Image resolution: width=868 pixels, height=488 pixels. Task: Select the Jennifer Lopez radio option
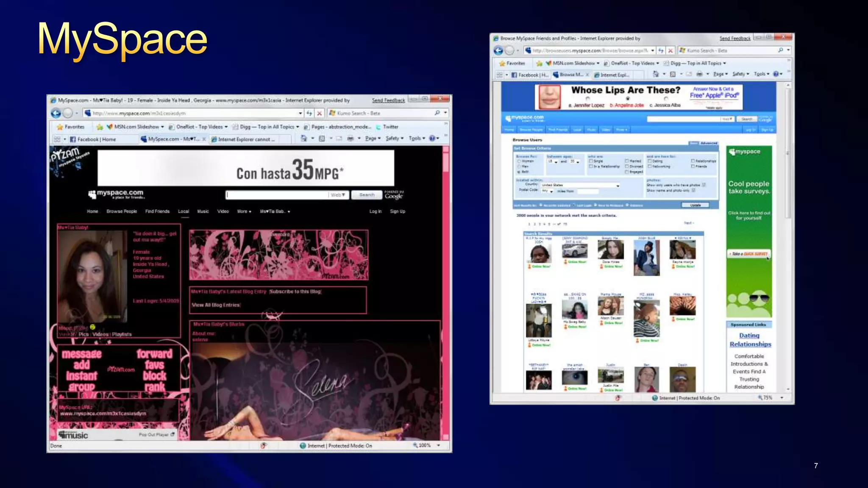(588, 99)
